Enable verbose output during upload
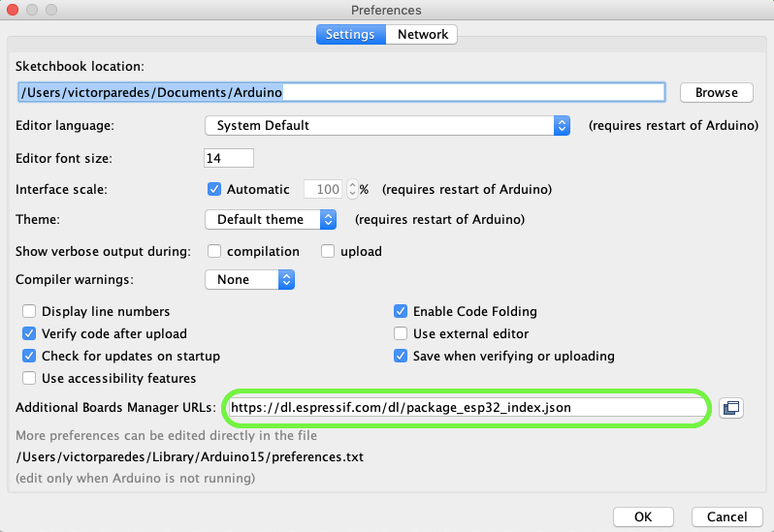The width and height of the screenshot is (774, 532). (328, 251)
